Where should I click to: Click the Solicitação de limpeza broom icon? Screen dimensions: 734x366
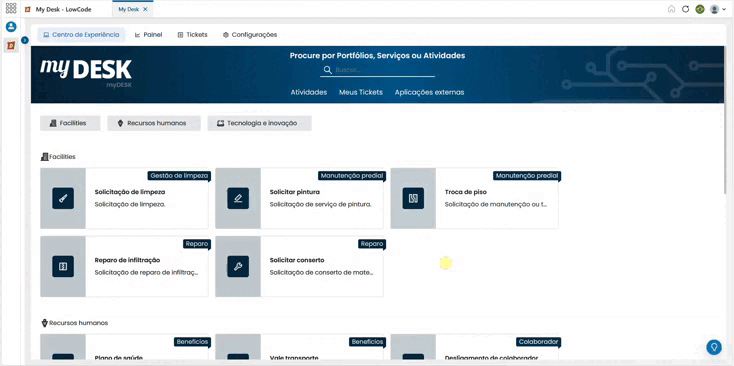63,198
